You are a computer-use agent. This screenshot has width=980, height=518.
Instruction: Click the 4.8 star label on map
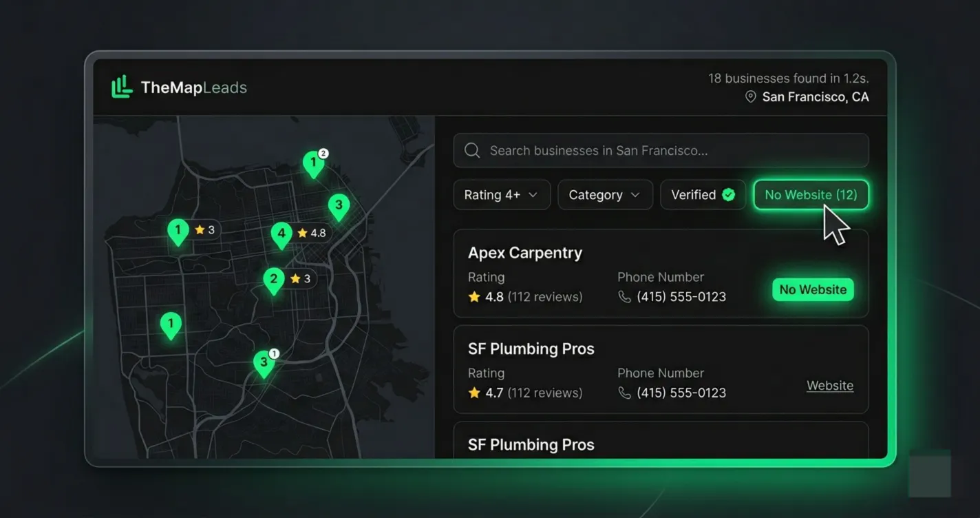(312, 233)
